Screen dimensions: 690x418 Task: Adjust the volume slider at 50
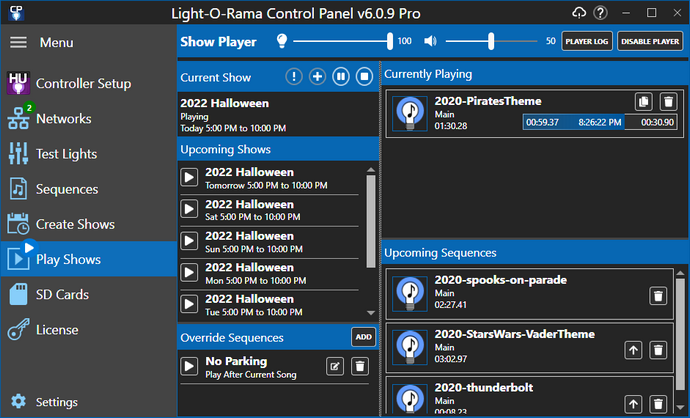click(491, 41)
